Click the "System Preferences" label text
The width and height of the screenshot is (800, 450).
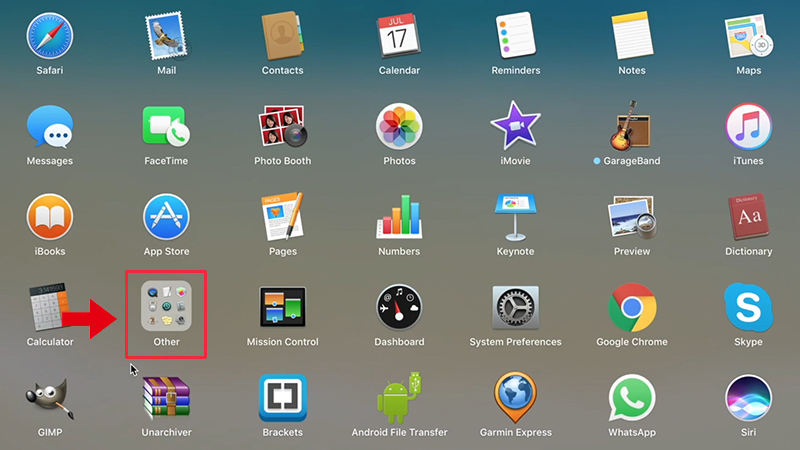tap(515, 342)
